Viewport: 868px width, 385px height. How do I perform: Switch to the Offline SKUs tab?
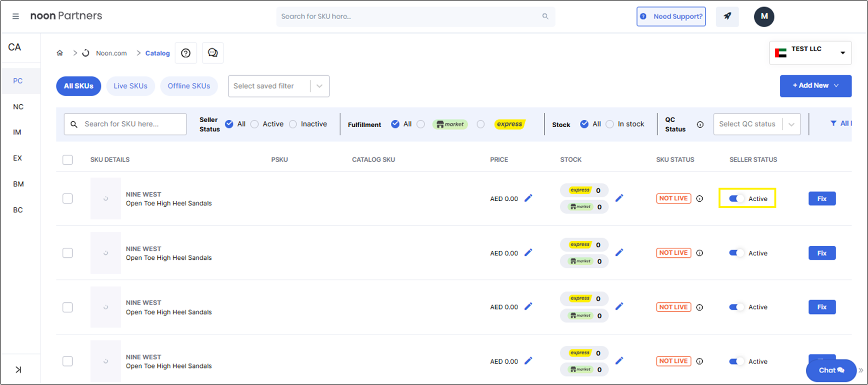[189, 86]
